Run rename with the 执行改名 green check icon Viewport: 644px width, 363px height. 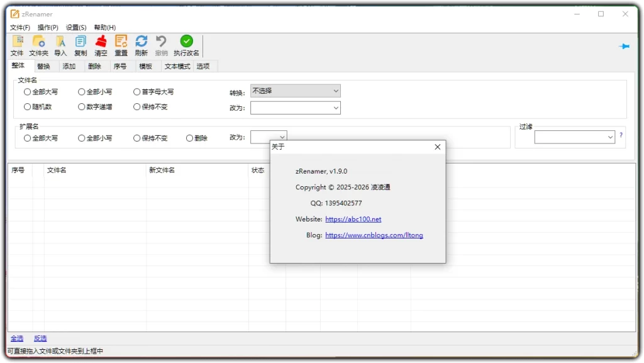pos(186,44)
